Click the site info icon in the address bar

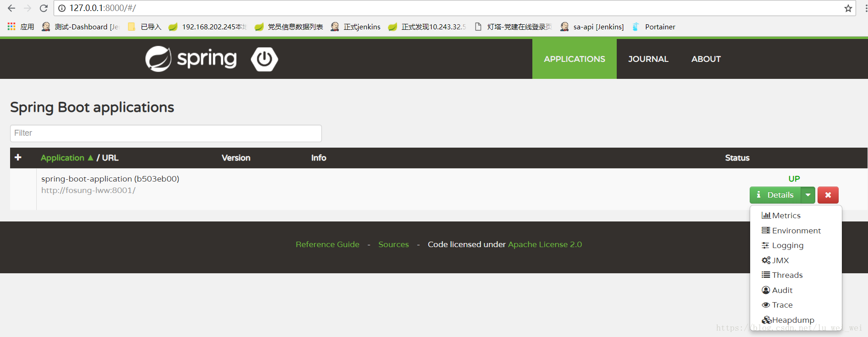pyautogui.click(x=62, y=8)
